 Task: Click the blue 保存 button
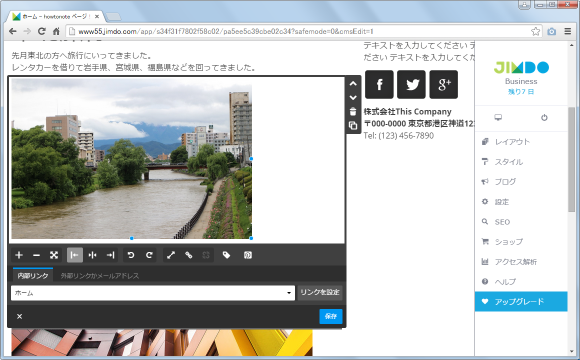331,316
